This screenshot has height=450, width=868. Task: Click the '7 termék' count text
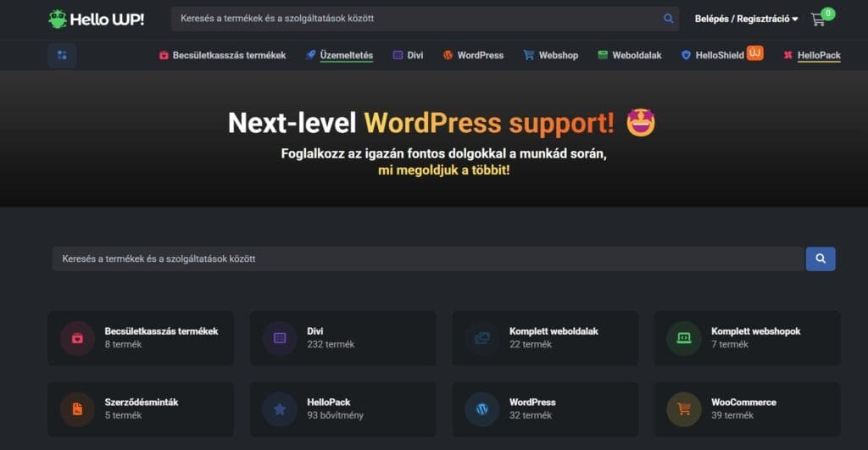point(730,344)
